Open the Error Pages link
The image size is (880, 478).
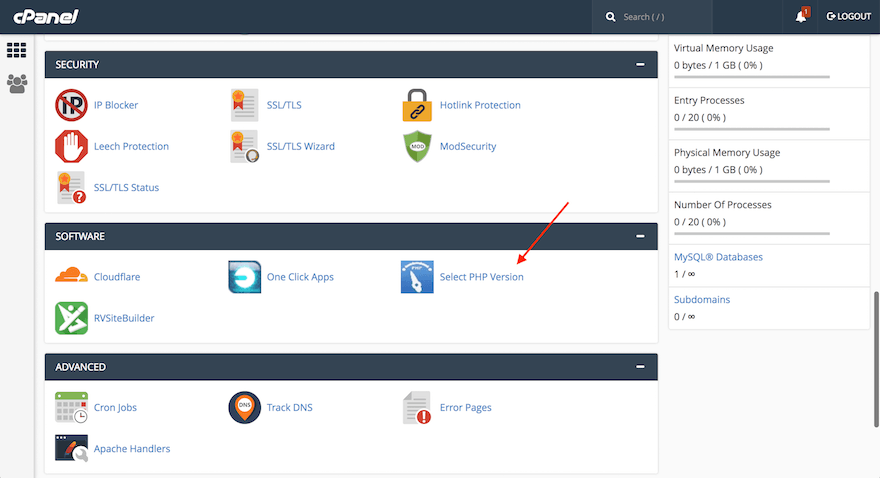(465, 407)
